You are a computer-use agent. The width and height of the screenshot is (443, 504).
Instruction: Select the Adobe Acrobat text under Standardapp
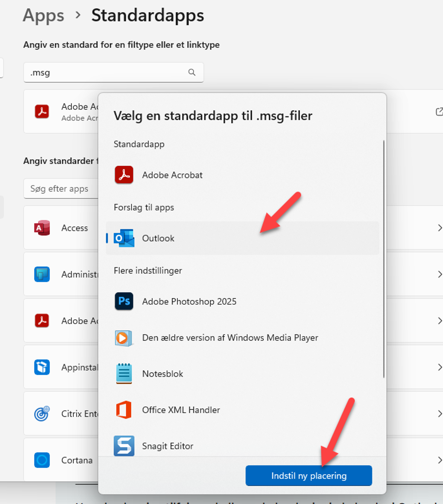point(172,175)
